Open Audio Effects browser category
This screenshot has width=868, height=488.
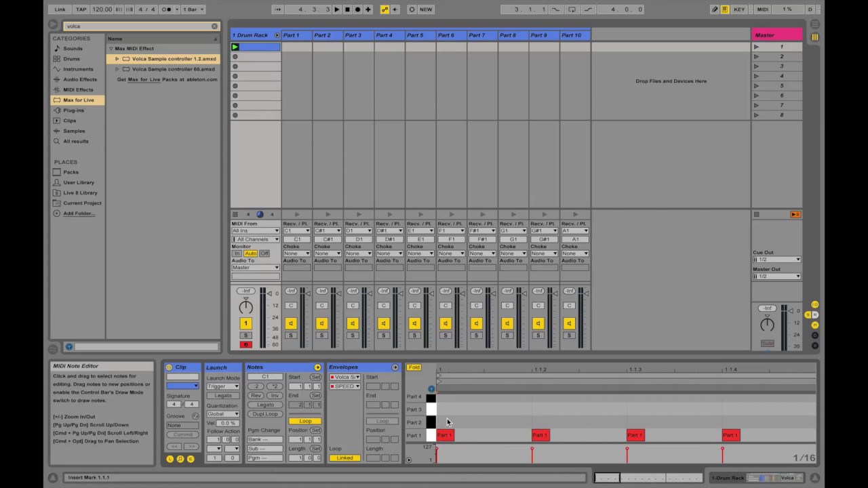pos(79,79)
